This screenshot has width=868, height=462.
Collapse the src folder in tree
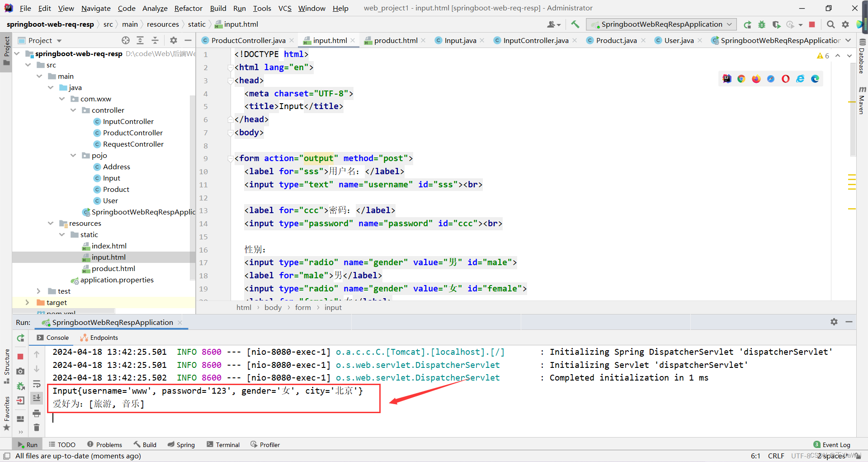tap(28, 65)
